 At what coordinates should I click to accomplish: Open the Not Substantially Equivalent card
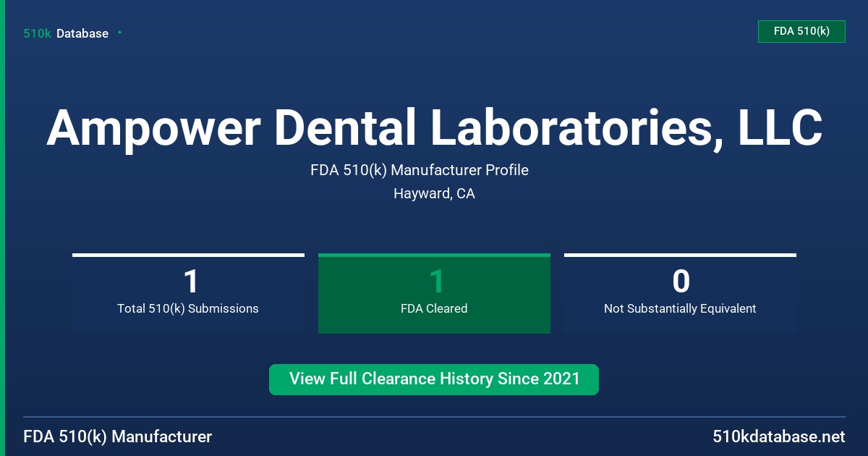click(x=680, y=293)
